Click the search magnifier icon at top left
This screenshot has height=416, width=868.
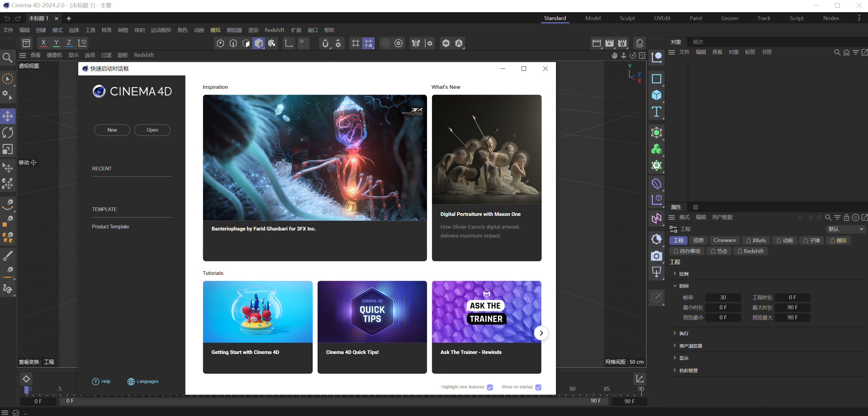[7, 57]
